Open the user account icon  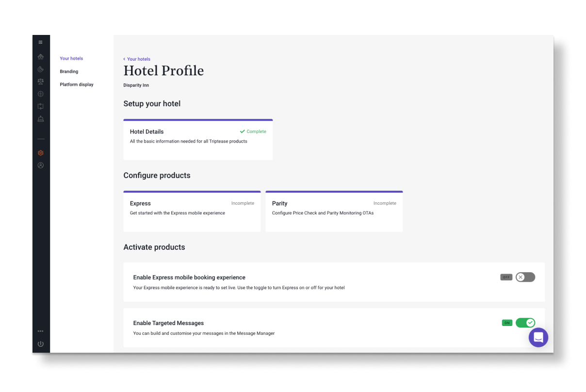(40, 165)
